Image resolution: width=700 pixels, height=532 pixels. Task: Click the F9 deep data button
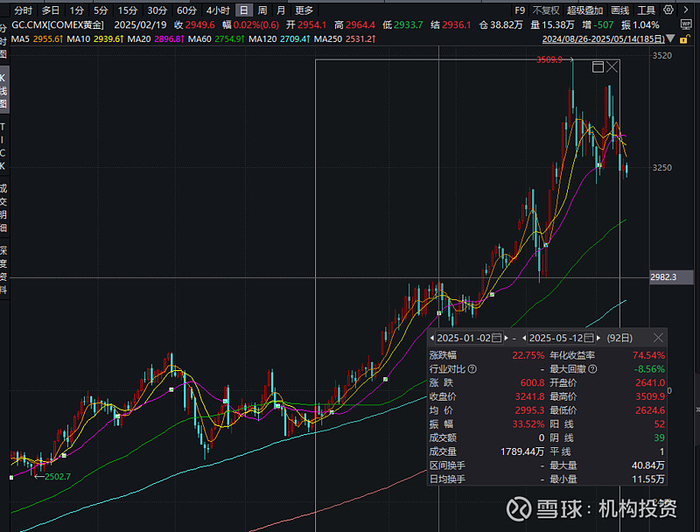pos(519,10)
